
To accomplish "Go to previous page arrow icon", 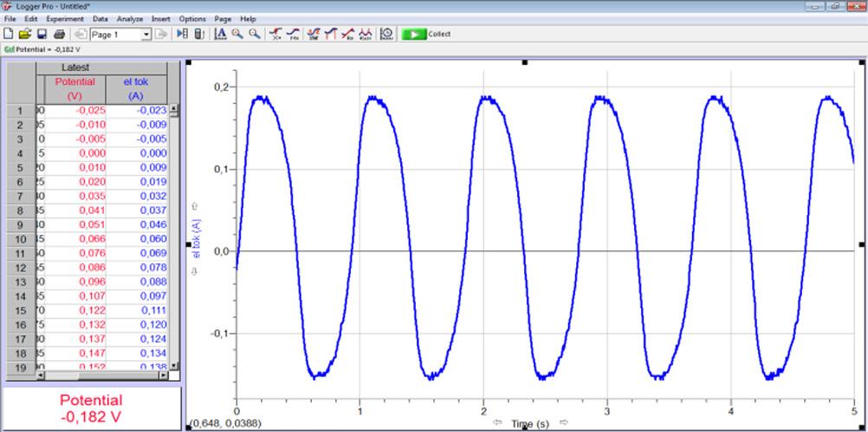I will point(81,34).
